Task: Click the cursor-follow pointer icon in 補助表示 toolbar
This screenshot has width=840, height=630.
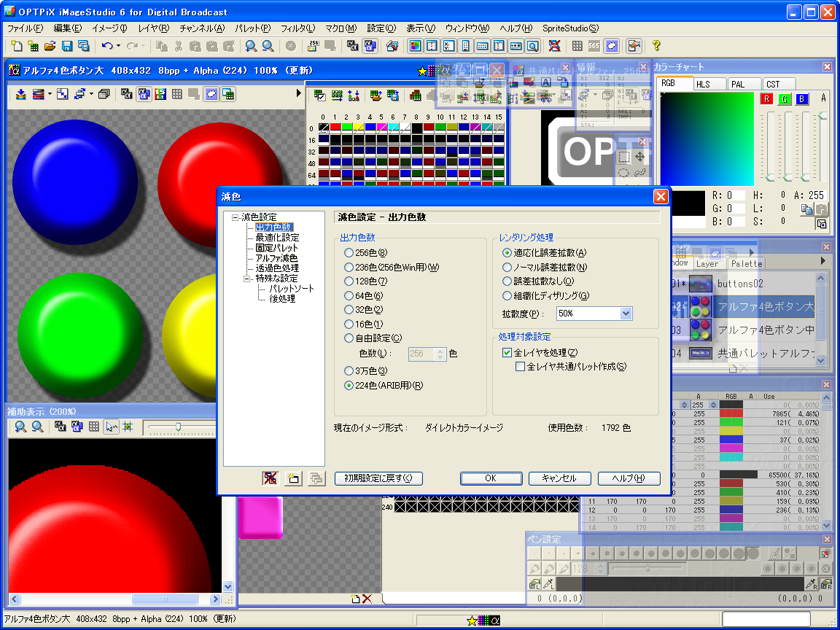Action: 111,427
